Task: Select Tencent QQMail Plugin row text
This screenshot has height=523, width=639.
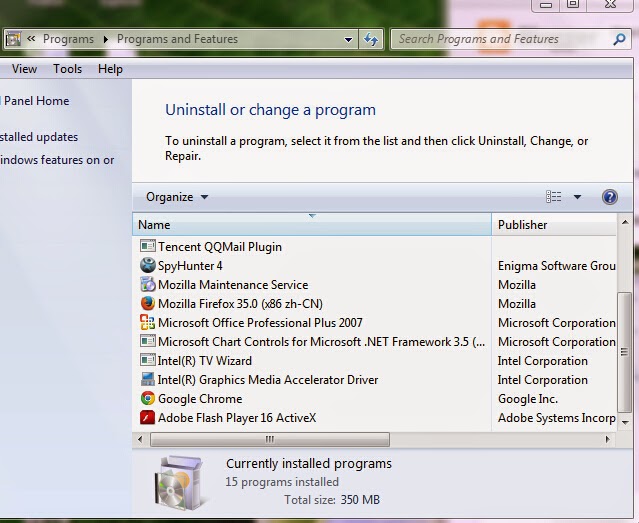Action: [220, 247]
